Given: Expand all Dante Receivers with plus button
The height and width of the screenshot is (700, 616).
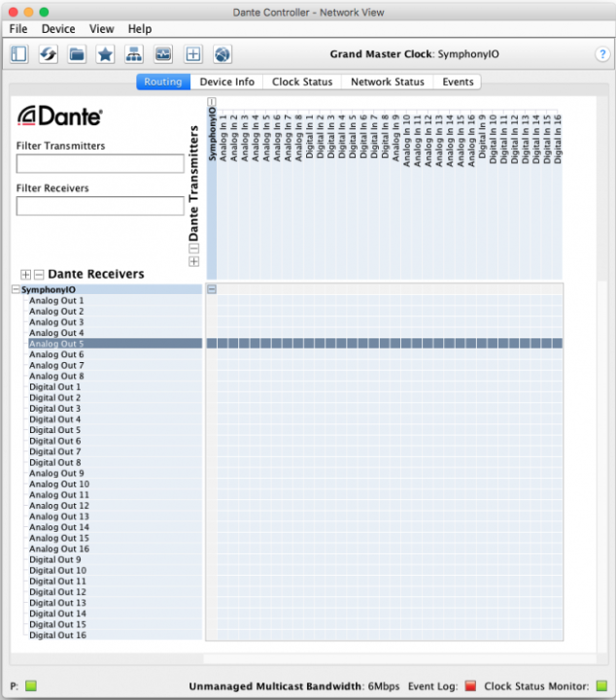Looking at the screenshot, I should pos(26,275).
